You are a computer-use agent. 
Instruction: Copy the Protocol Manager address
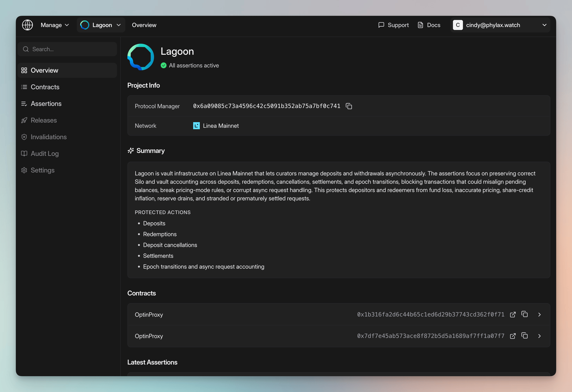click(x=349, y=106)
